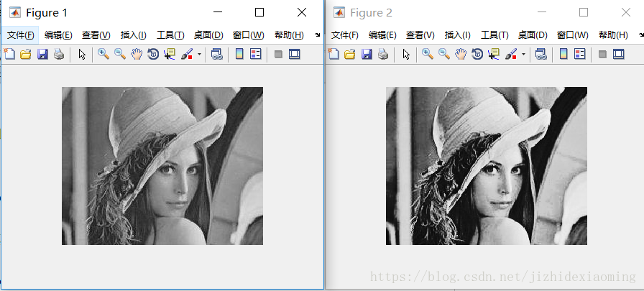
Task: Activate Zoom In tool in Figure 1
Action: tap(103, 54)
